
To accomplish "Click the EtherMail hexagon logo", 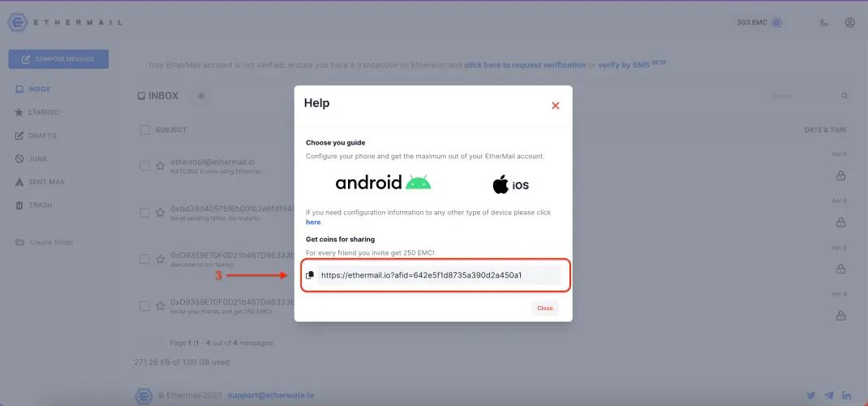I will click(x=17, y=23).
